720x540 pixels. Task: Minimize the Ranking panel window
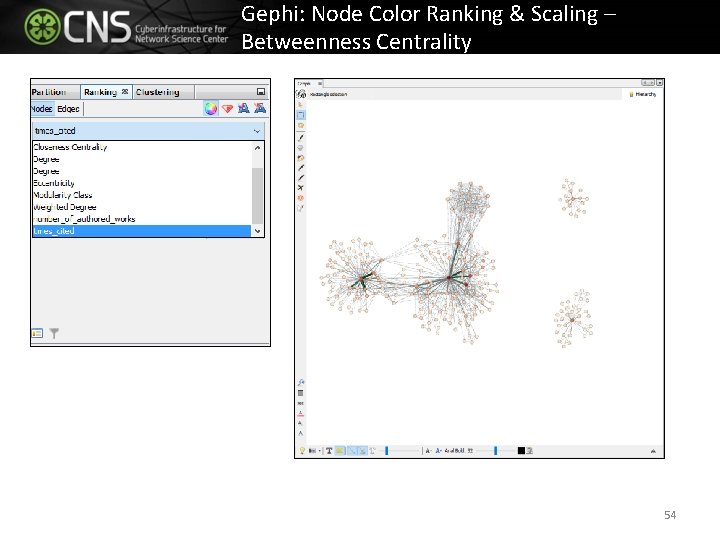[x=261, y=92]
